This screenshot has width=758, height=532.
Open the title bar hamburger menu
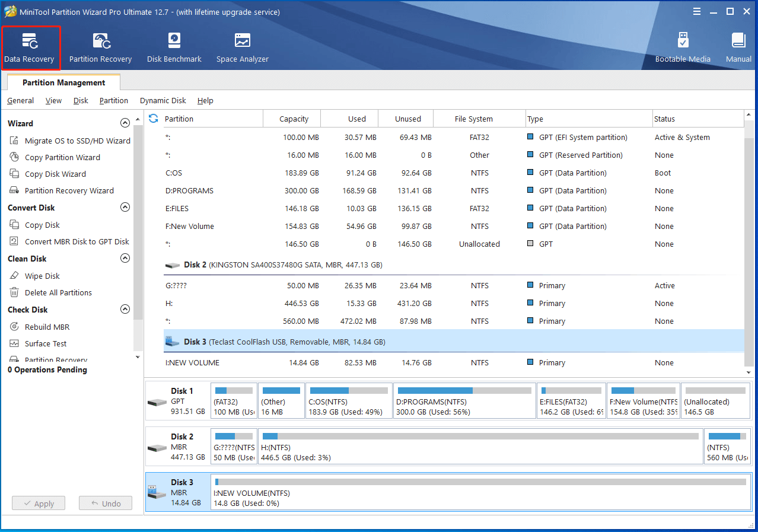tap(697, 11)
